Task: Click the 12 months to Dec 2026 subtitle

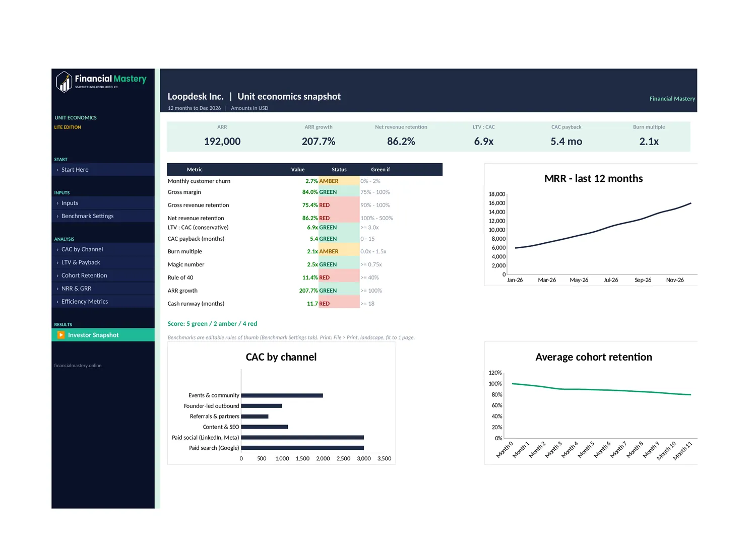Action: pyautogui.click(x=194, y=108)
